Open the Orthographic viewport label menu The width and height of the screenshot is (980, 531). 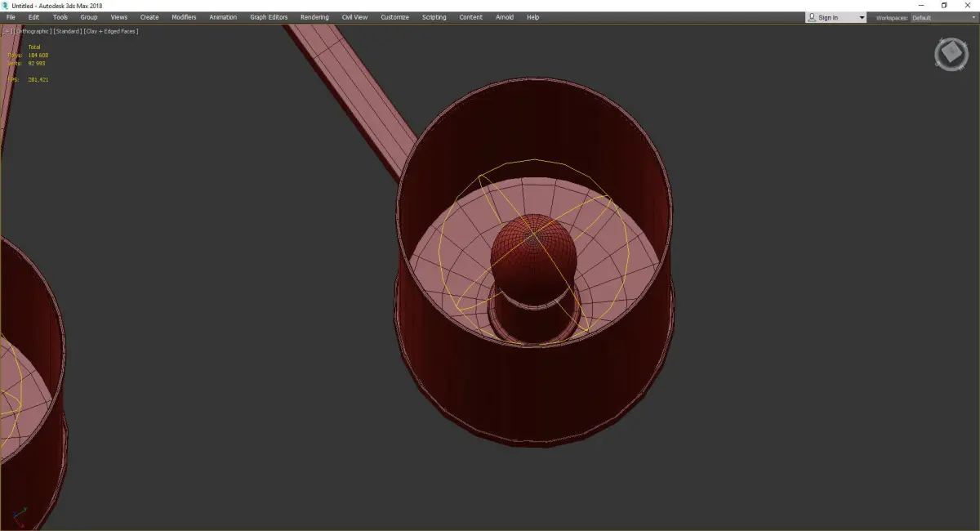[x=31, y=31]
